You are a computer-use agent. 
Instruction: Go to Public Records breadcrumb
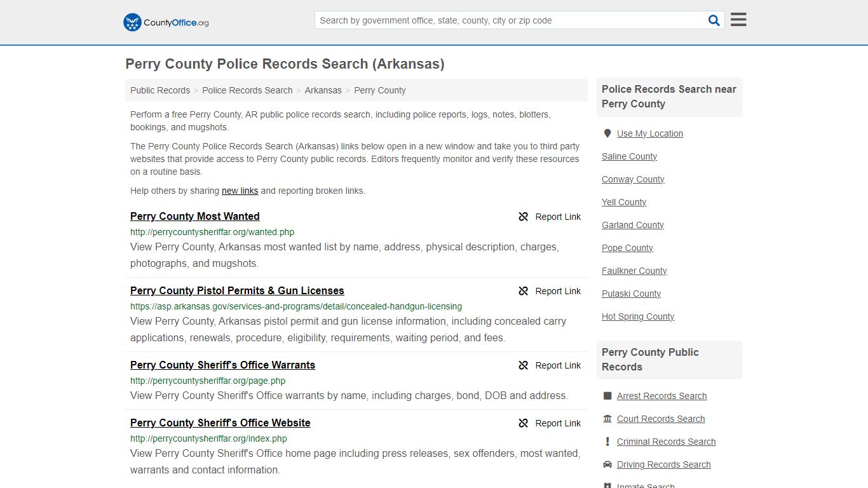(160, 90)
